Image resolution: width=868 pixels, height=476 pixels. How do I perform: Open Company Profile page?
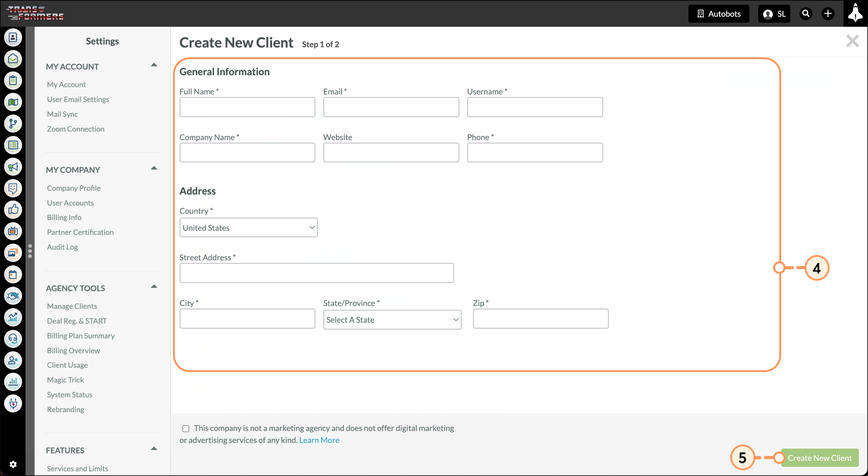point(74,188)
